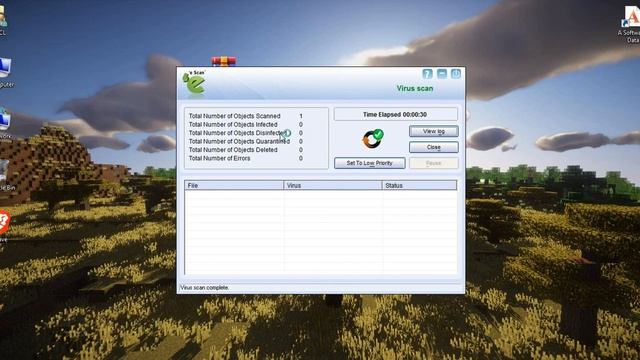Image resolution: width=640 pixels, height=360 pixels.
Task: Open the top-left desktop icon ending in 'CL'
Action: [3, 21]
